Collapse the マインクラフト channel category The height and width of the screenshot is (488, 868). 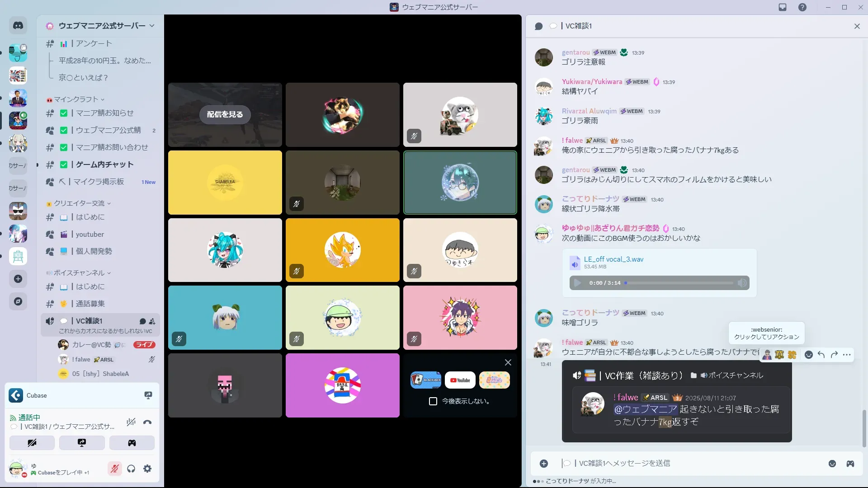pyautogui.click(x=76, y=99)
